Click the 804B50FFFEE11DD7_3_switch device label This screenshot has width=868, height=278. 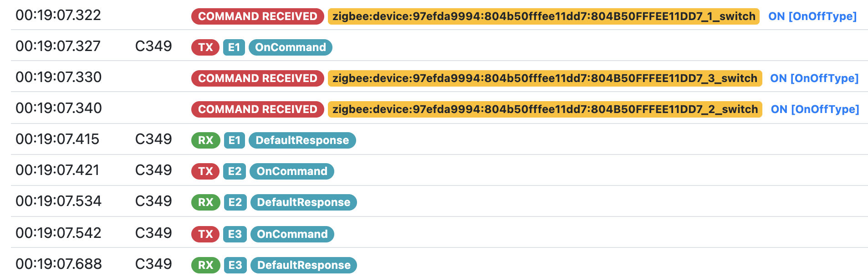click(x=545, y=78)
